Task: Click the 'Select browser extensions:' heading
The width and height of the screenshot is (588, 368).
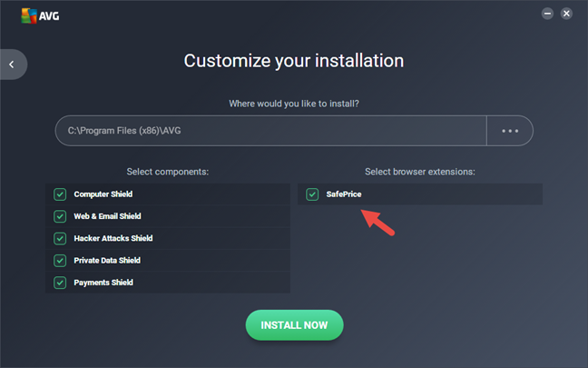Action: click(x=420, y=172)
